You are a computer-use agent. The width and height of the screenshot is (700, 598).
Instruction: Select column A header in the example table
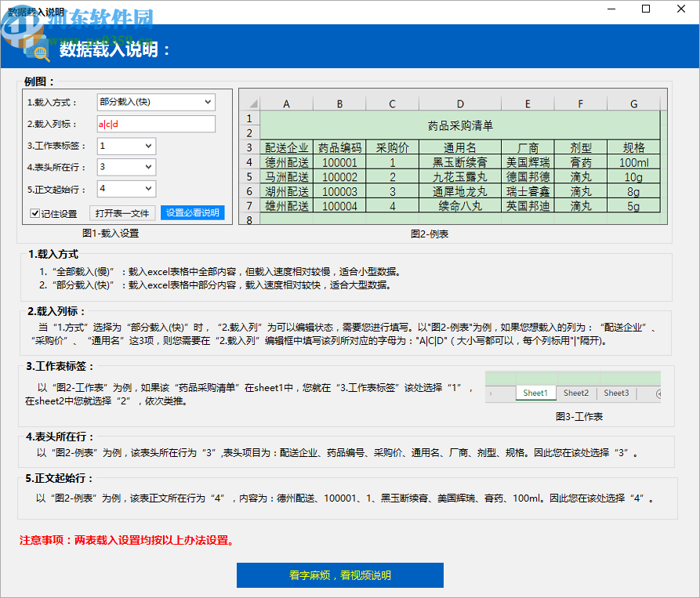[x=285, y=103]
